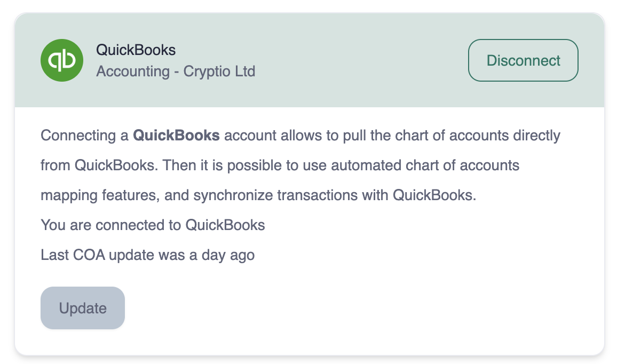Click the bold QuickBooks word in description
This screenshot has height=364, width=617.
tap(176, 136)
